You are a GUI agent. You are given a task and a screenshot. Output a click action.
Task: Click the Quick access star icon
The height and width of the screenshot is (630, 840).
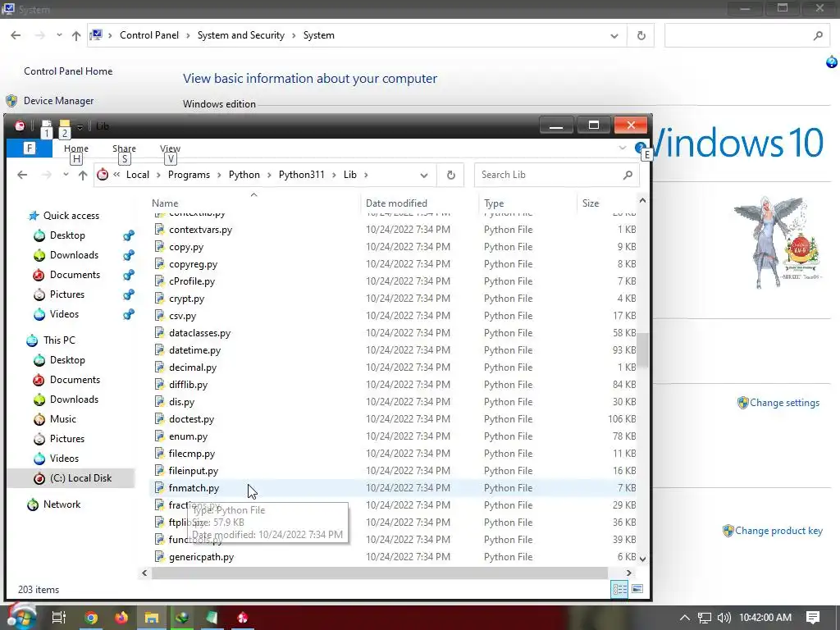click(x=34, y=216)
